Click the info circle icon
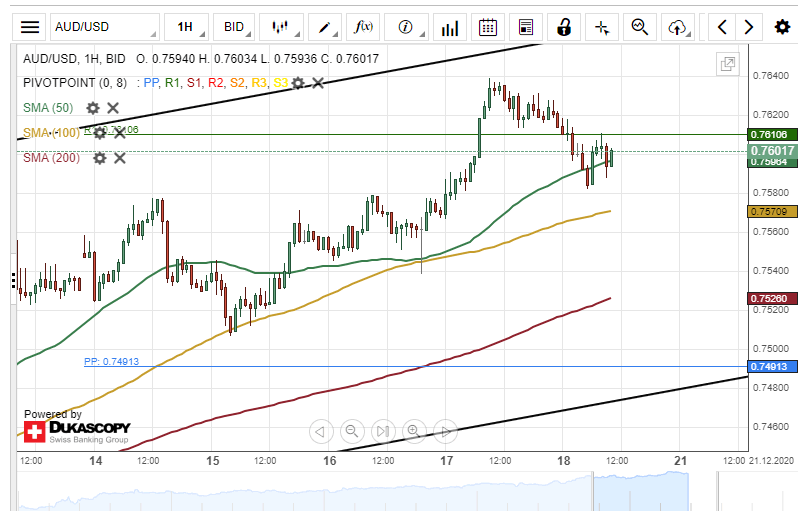 407,27
